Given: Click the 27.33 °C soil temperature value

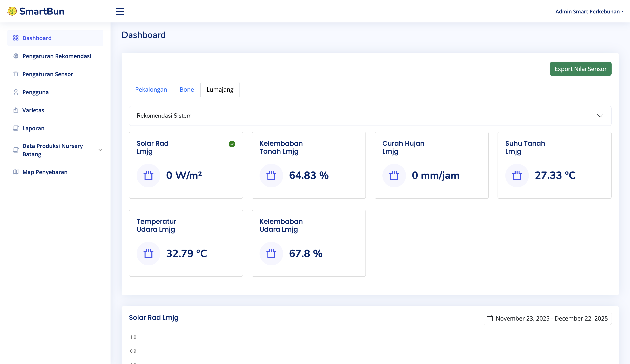Looking at the screenshot, I should coord(555,175).
